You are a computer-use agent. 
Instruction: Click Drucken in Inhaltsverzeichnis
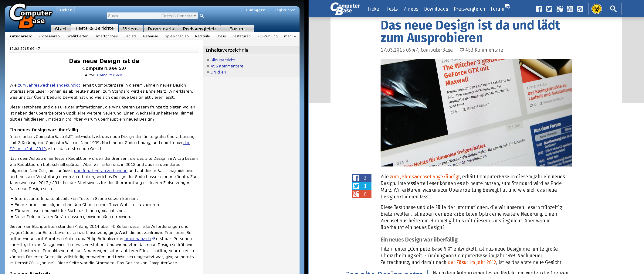tap(218, 72)
